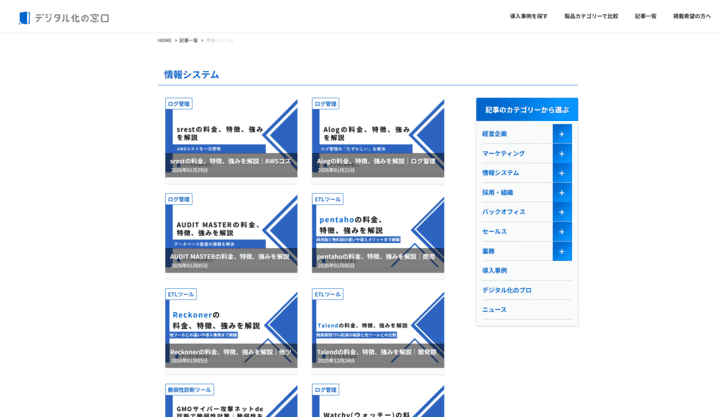Click the 脆弱性診断ツール tag on the GMO card
720x417 pixels.
coord(189,390)
